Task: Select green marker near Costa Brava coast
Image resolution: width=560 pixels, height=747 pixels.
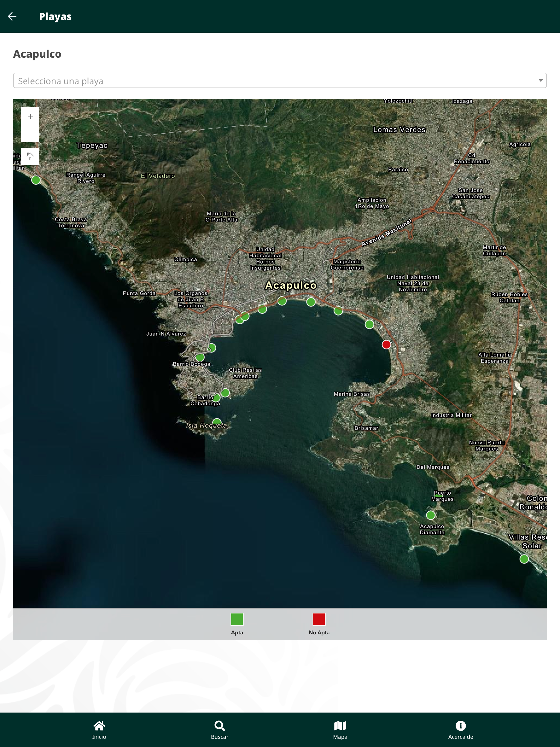Action: tap(36, 180)
